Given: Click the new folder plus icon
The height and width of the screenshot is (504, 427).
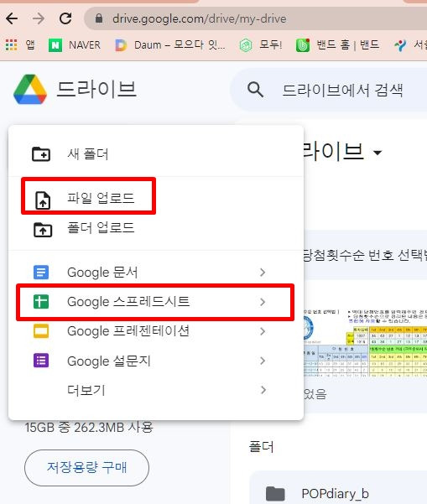Looking at the screenshot, I should click(41, 154).
